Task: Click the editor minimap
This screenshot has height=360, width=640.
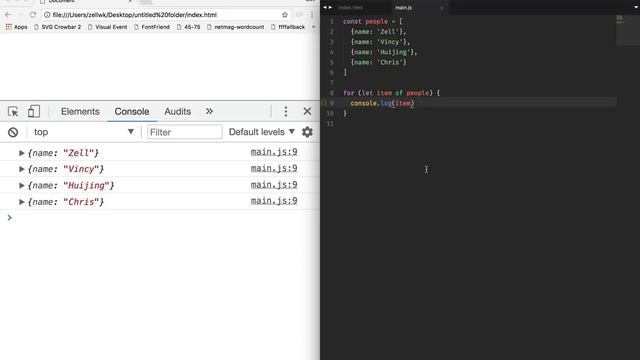Action: [627, 31]
